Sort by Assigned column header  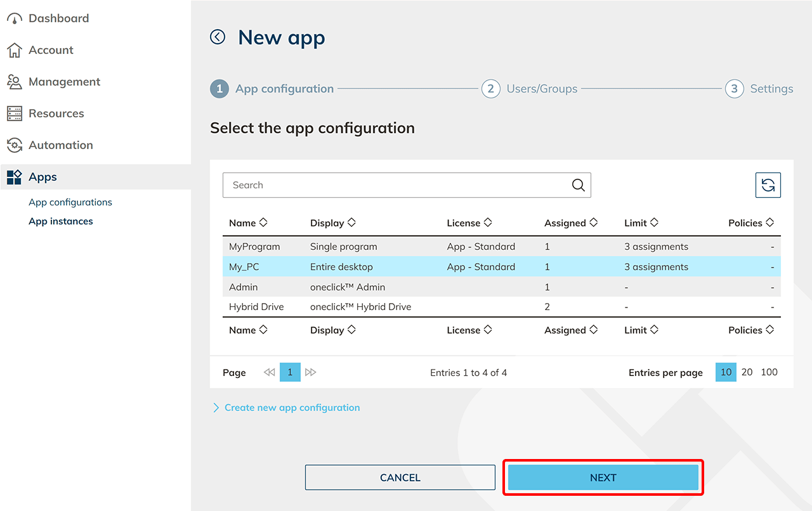click(571, 223)
